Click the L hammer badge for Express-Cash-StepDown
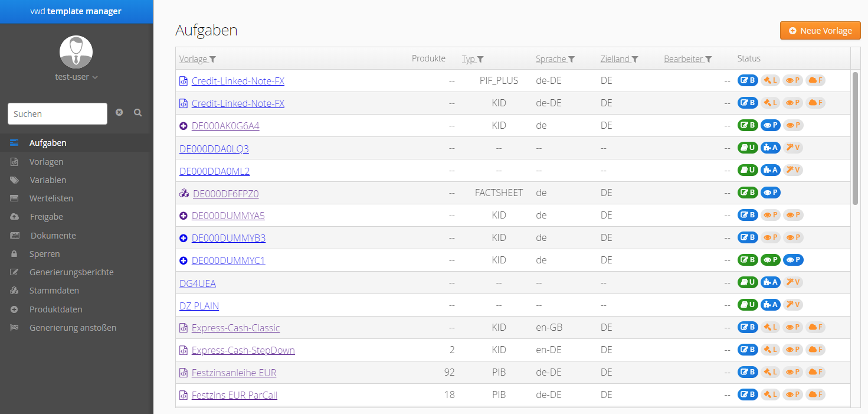 pos(770,350)
